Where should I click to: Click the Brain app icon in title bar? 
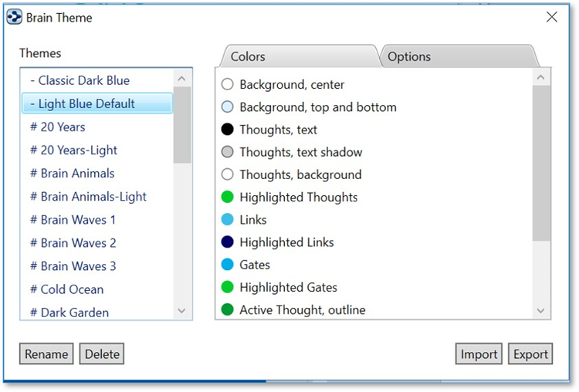[x=15, y=17]
